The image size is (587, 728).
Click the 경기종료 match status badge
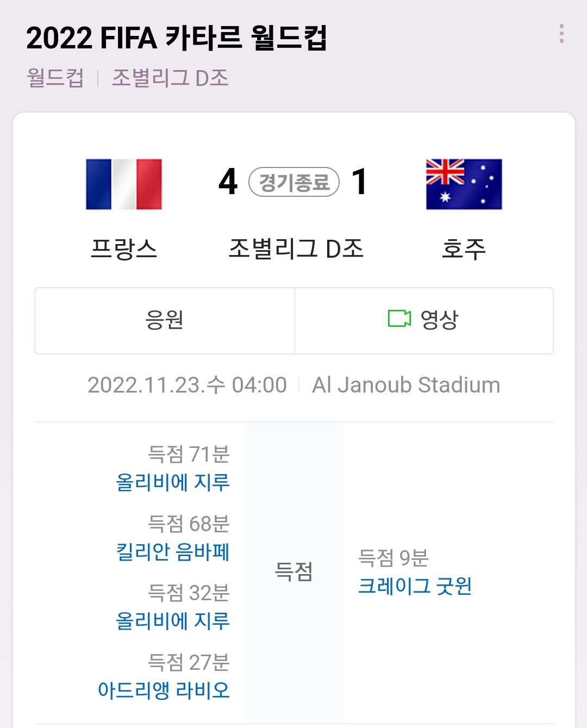tap(294, 182)
